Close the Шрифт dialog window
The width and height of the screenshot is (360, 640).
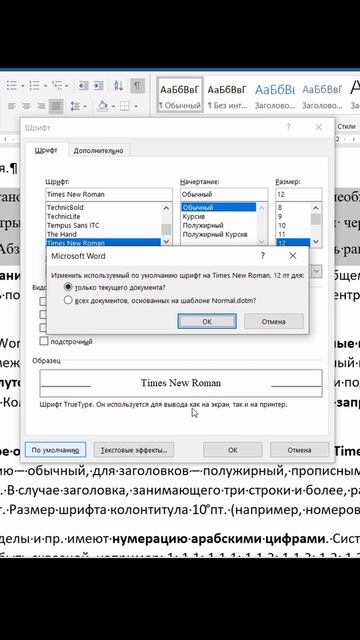(x=319, y=127)
